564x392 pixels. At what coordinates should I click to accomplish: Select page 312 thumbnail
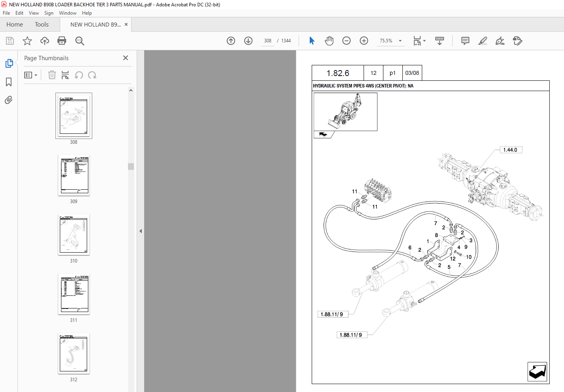point(74,353)
